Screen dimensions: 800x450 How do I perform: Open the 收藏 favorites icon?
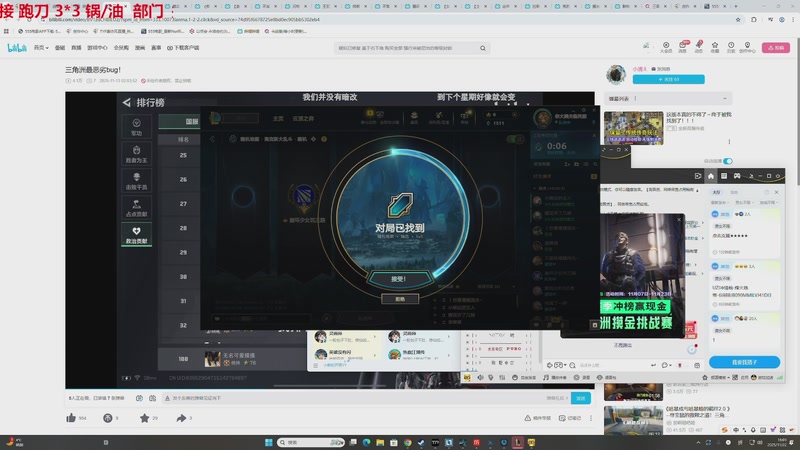click(x=715, y=47)
